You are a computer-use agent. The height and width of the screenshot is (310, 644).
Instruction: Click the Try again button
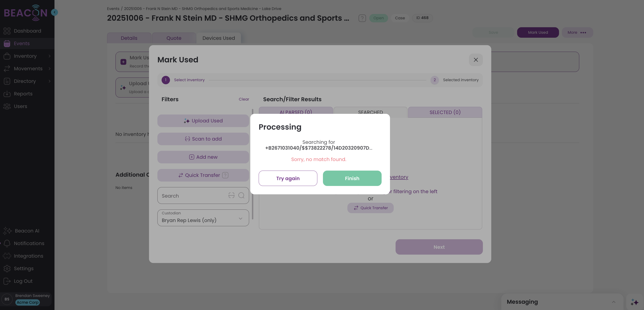(288, 178)
